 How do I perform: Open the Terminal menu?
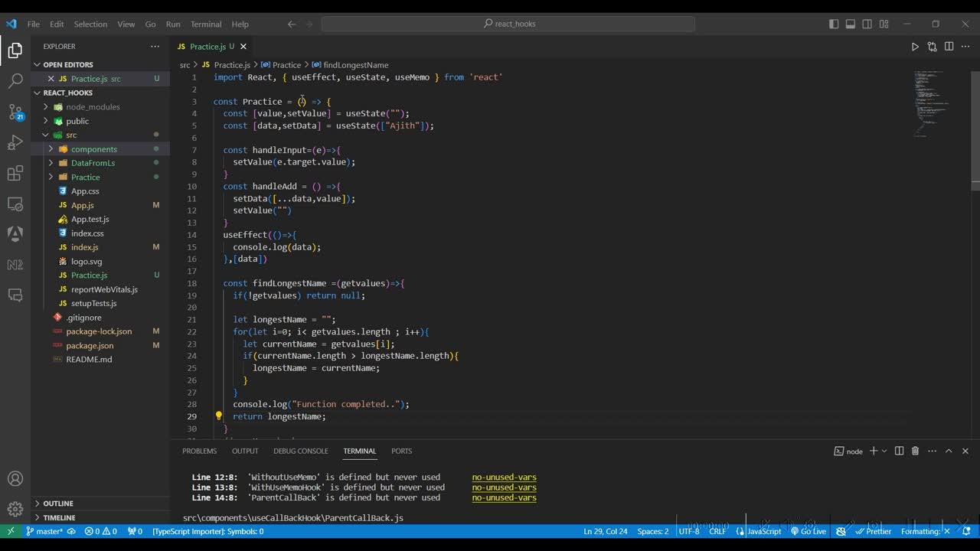point(205,24)
